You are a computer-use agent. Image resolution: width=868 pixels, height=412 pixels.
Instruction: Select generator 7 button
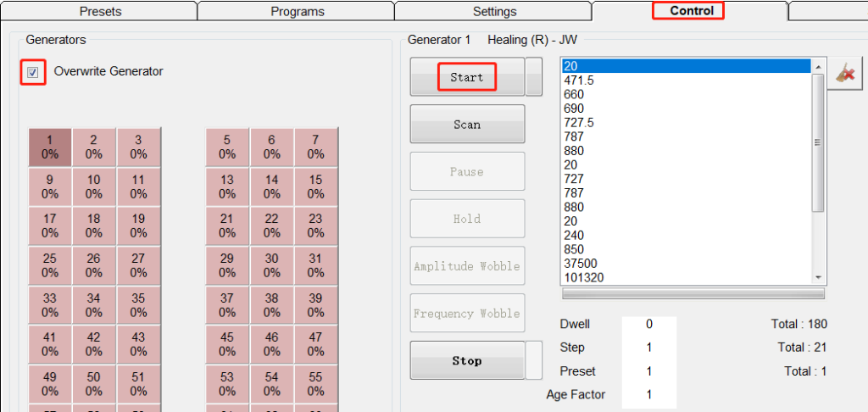click(315, 148)
